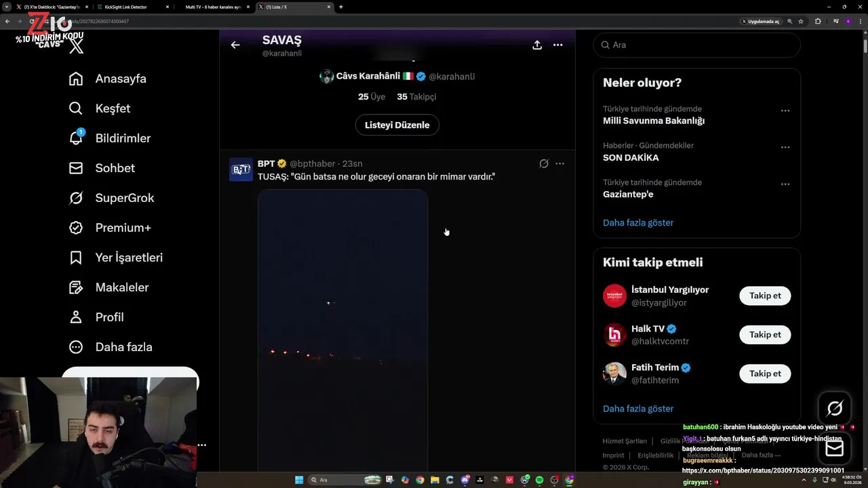Open Spotify from taskbar

[540, 480]
